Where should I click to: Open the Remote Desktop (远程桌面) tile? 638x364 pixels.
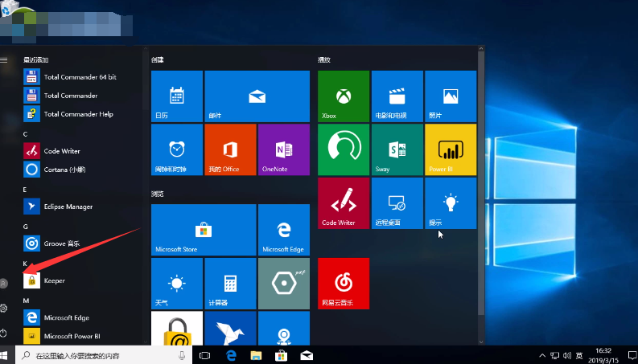(x=397, y=203)
